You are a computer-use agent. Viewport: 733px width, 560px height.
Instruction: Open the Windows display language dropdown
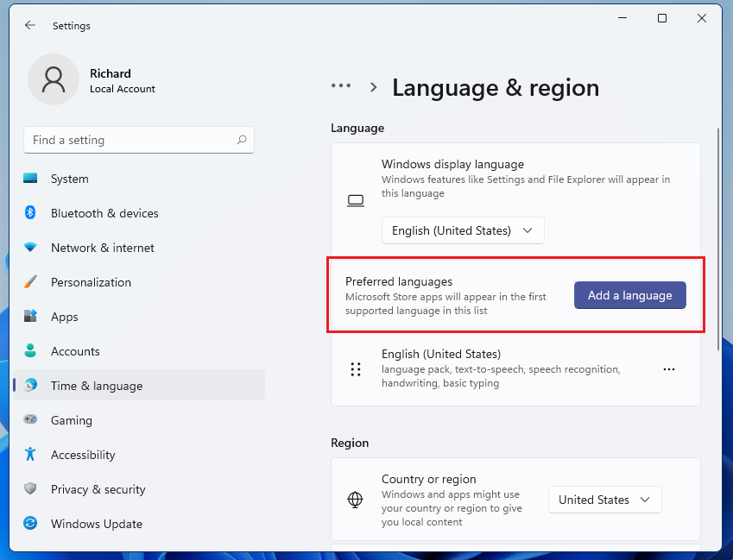click(x=463, y=230)
